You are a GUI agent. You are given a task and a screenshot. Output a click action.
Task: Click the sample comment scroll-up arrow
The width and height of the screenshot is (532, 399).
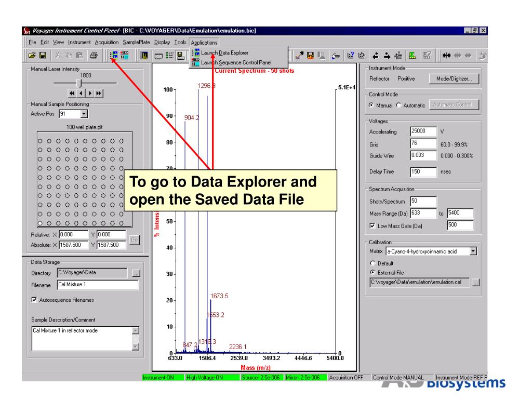[136, 330]
